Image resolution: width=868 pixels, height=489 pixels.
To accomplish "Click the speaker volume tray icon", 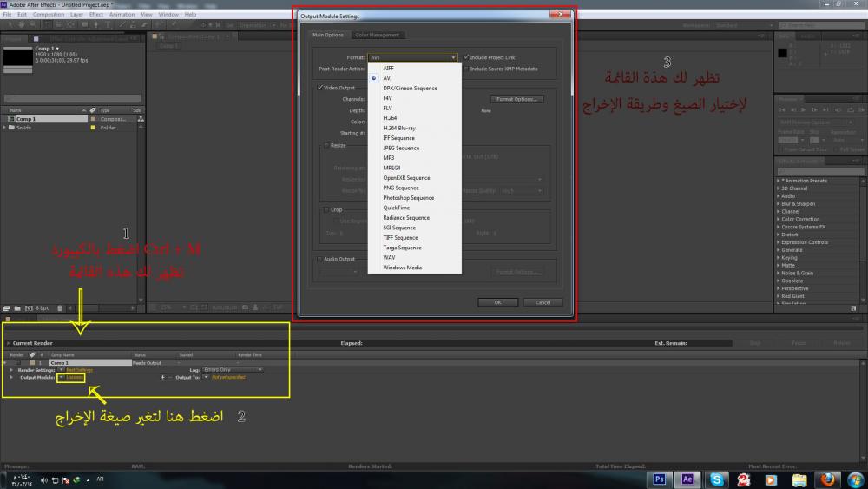I will point(44,479).
